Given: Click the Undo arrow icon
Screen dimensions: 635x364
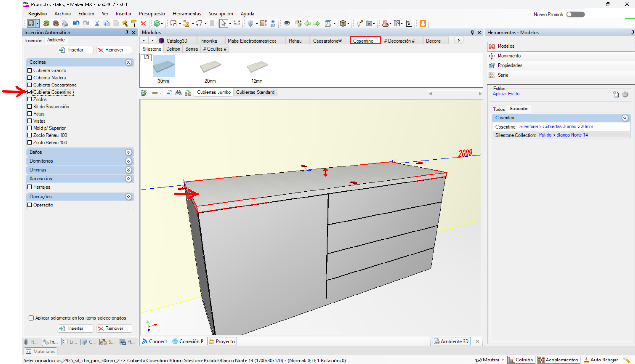Looking at the screenshot, I should coord(76,23).
